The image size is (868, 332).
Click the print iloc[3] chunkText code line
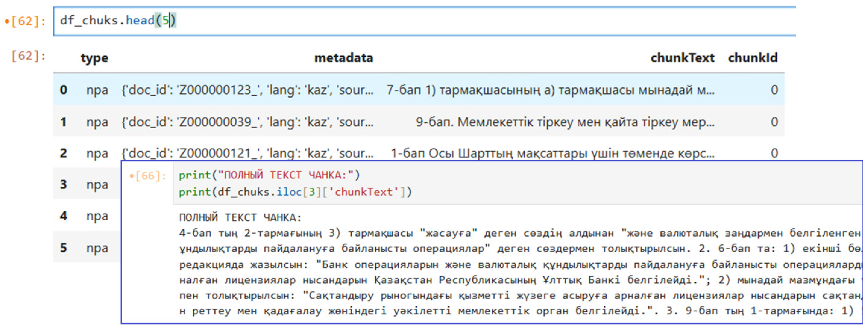[x=295, y=192]
